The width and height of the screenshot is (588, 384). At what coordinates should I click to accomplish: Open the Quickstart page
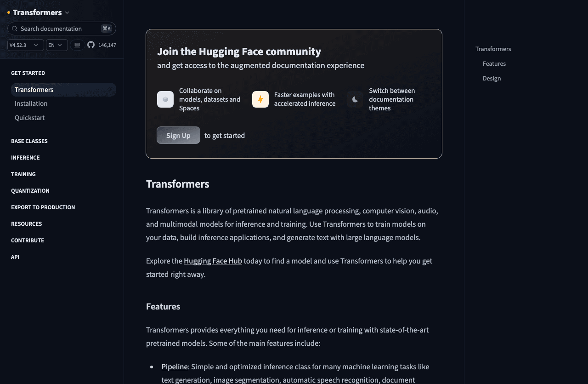[x=29, y=118]
